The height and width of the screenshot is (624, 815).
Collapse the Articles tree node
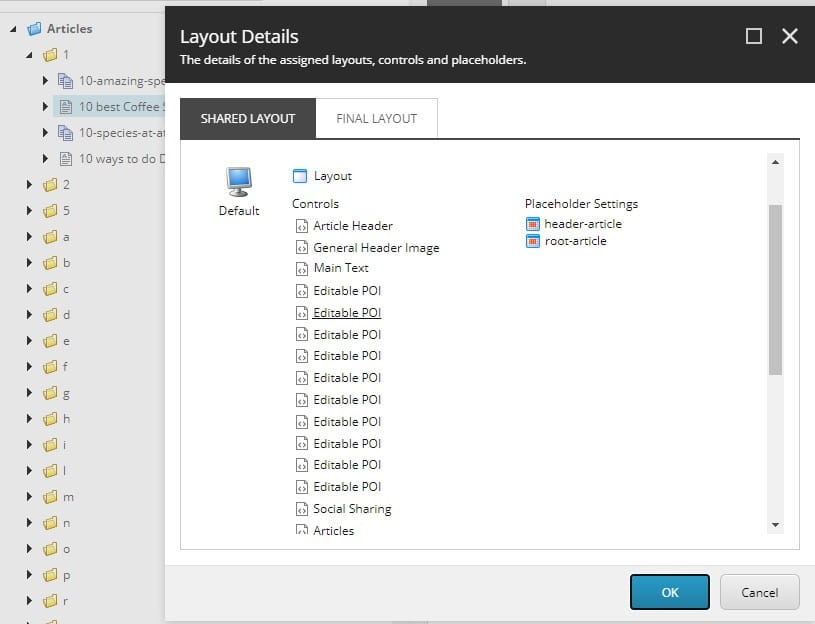point(13,29)
